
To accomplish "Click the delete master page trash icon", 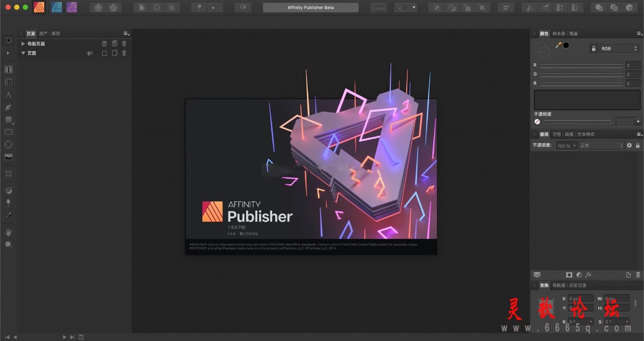I will pyautogui.click(x=124, y=44).
